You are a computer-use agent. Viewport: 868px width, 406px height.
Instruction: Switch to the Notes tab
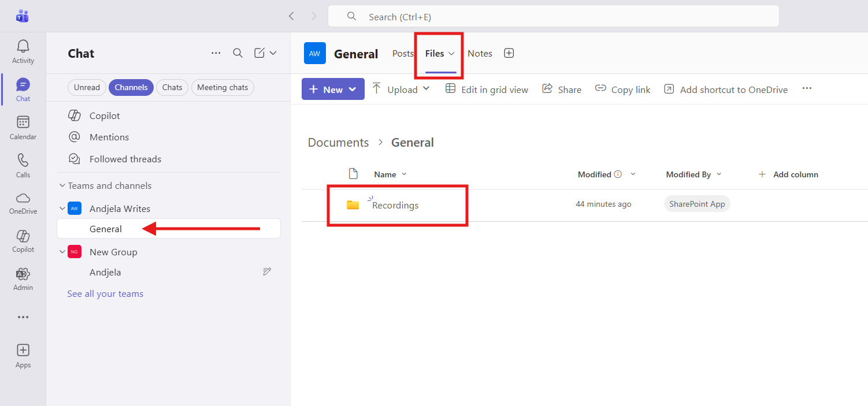tap(480, 54)
